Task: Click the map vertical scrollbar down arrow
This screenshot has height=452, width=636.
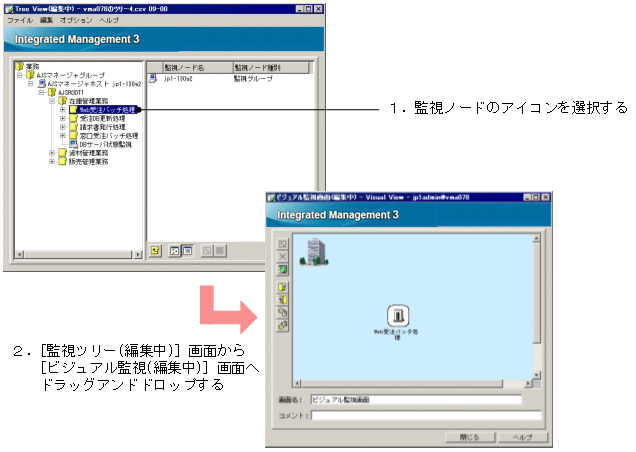Action: pyautogui.click(x=536, y=375)
